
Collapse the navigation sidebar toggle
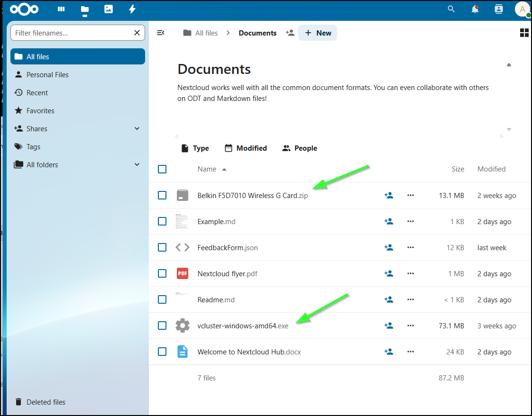161,33
